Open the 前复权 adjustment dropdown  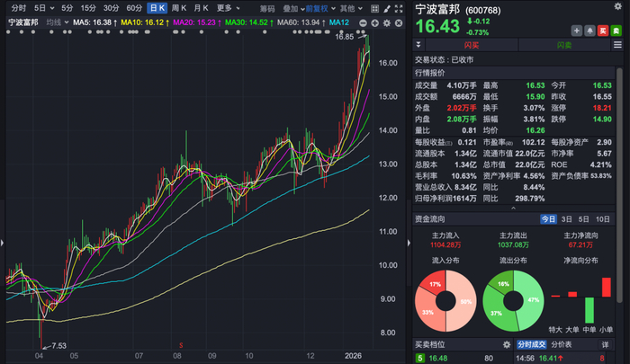click(316, 7)
